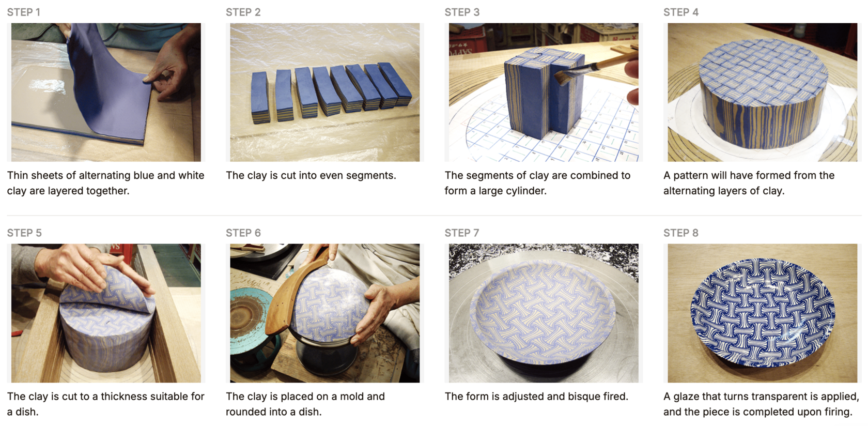Click the STEP 1 heading label
This screenshot has width=868, height=426.
click(24, 12)
